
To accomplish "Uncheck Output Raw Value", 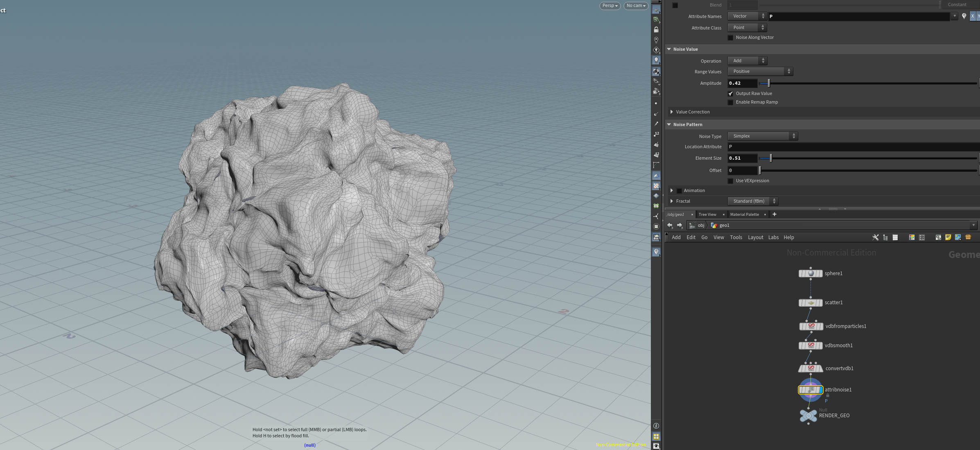I will (730, 94).
